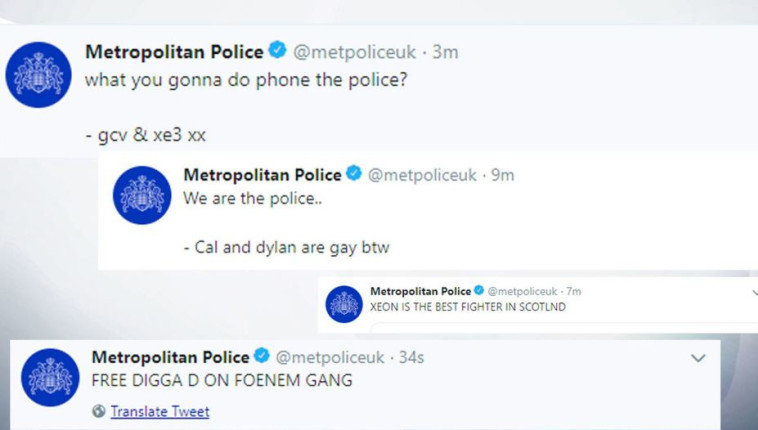
Task: Open the avatar on the 'We are the police' tweet
Action: (141, 195)
